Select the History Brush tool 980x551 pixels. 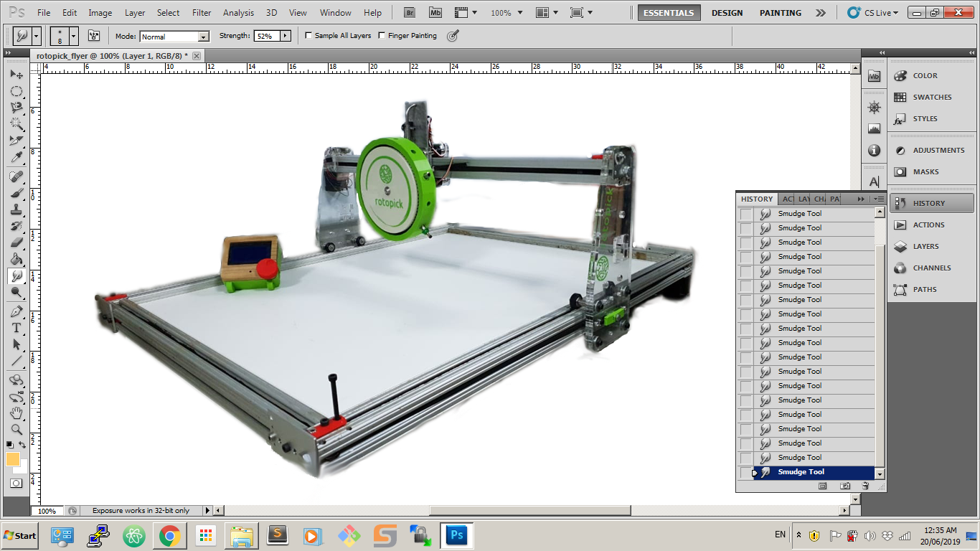click(17, 226)
